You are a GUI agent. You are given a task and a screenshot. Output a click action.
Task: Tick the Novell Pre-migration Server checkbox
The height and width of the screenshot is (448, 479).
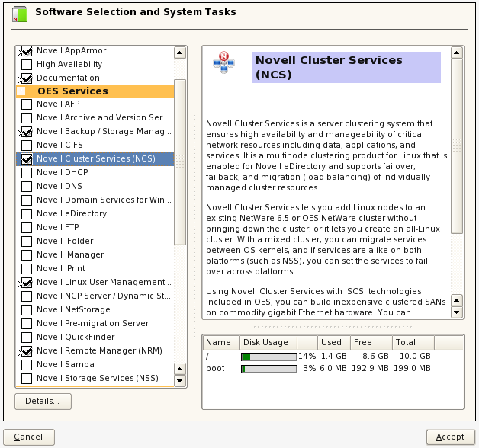pyautogui.click(x=27, y=324)
